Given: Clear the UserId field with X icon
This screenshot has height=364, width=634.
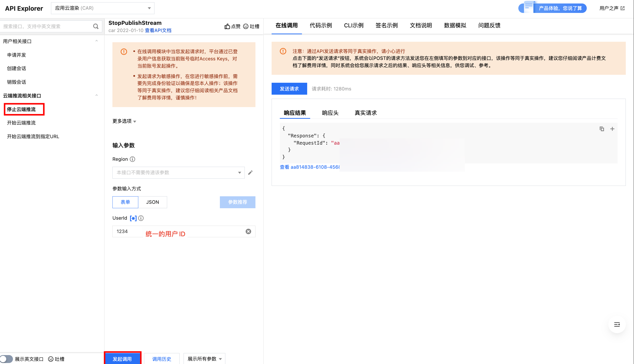Looking at the screenshot, I should pyautogui.click(x=248, y=232).
